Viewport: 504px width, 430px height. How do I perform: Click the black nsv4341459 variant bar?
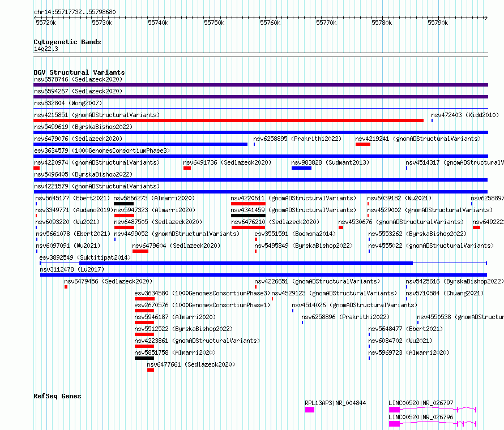click(248, 216)
